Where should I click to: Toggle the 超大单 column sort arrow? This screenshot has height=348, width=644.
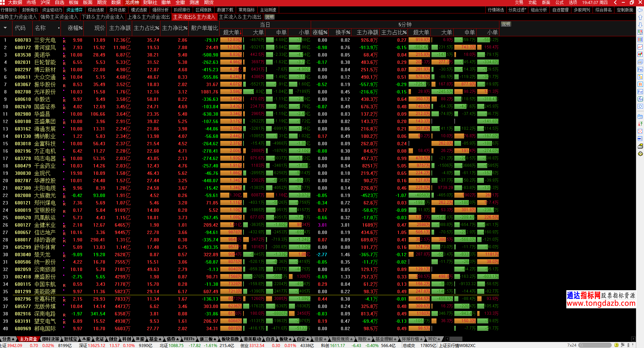click(x=240, y=33)
